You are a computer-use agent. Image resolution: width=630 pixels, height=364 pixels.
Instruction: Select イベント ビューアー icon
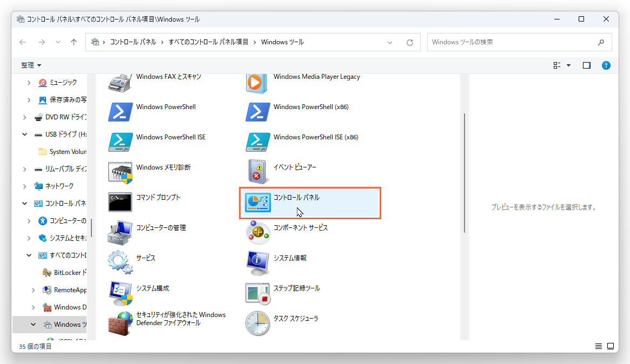coord(257,172)
